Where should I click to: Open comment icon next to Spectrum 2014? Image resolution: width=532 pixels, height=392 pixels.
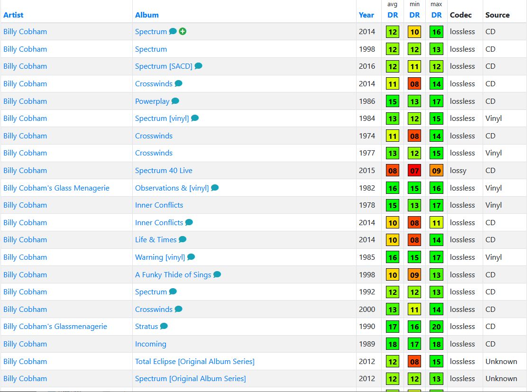coord(173,32)
